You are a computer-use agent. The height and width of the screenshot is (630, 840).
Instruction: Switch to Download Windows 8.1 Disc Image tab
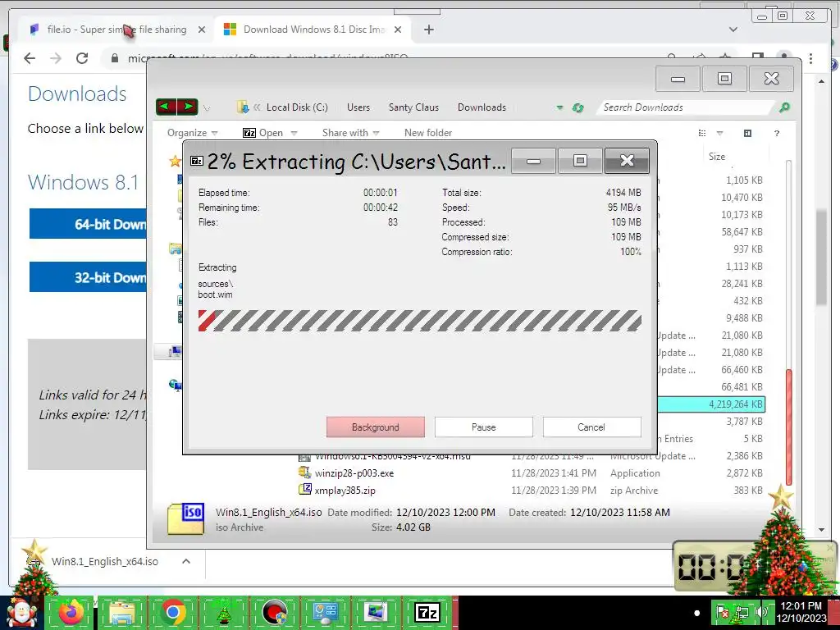click(x=313, y=30)
